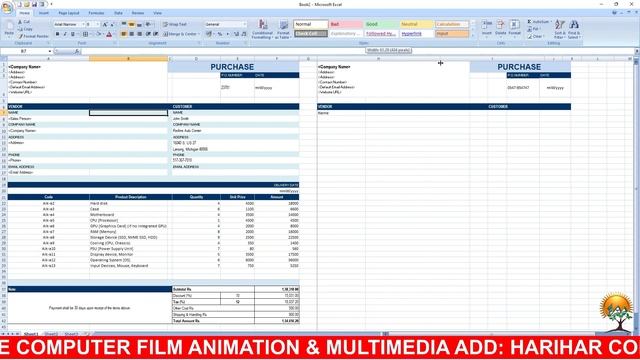This screenshot has width=640, height=360.
Task: Switch to the Formulas tab
Action: pos(96,13)
